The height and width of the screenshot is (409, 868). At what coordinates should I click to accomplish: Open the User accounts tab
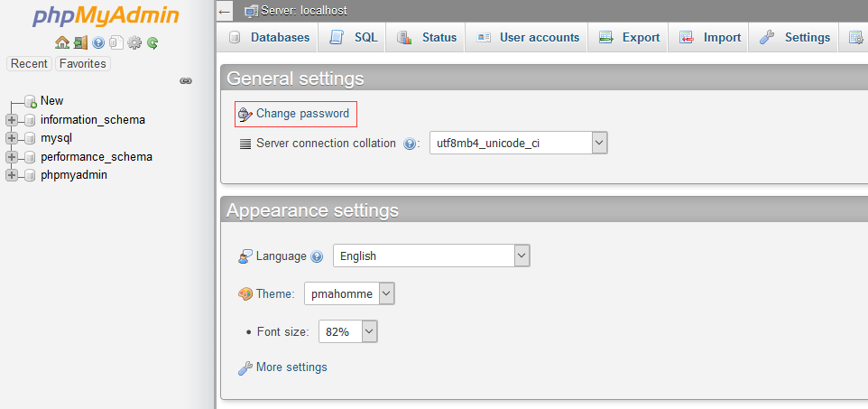click(526, 38)
